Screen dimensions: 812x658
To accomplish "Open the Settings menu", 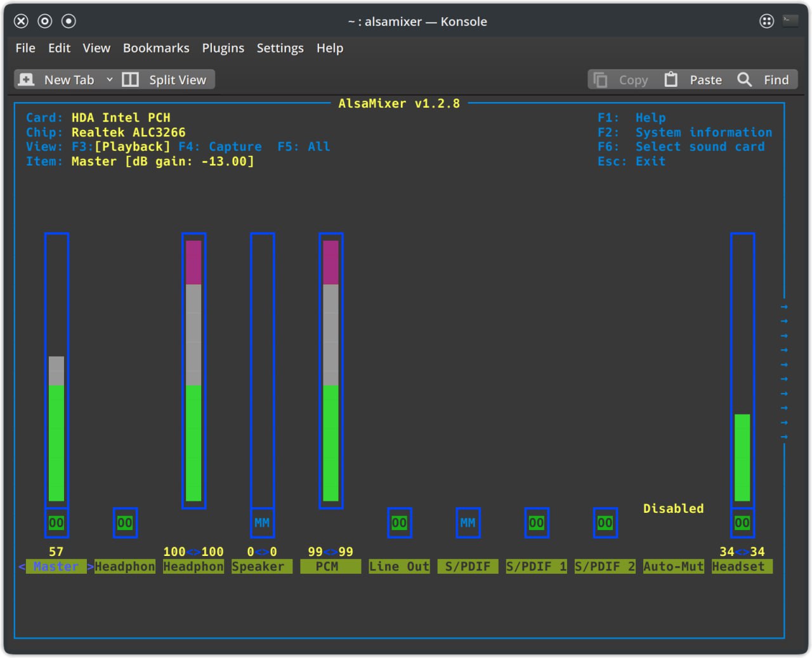I will pos(280,48).
